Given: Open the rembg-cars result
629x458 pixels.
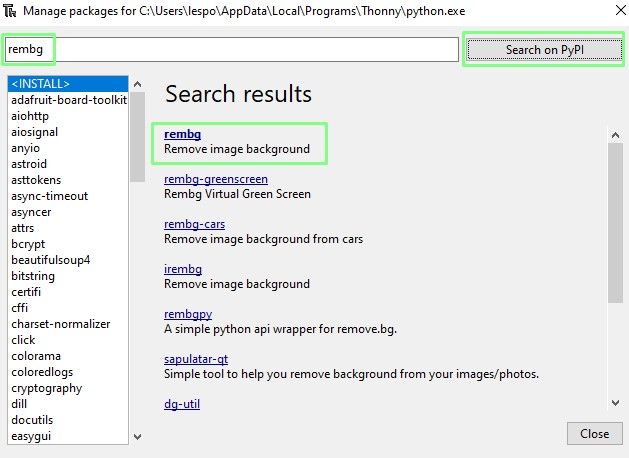Looking at the screenshot, I should point(195,224).
